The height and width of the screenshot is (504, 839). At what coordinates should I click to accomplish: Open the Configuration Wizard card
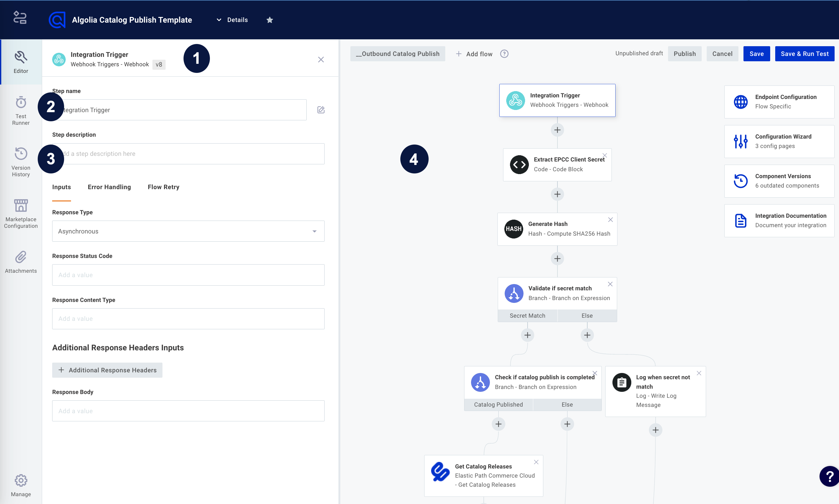coord(779,141)
